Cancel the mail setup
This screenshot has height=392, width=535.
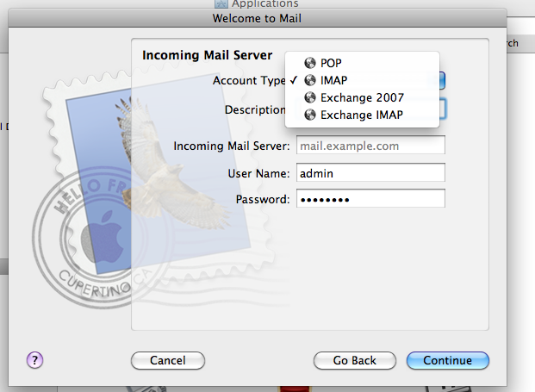(168, 361)
